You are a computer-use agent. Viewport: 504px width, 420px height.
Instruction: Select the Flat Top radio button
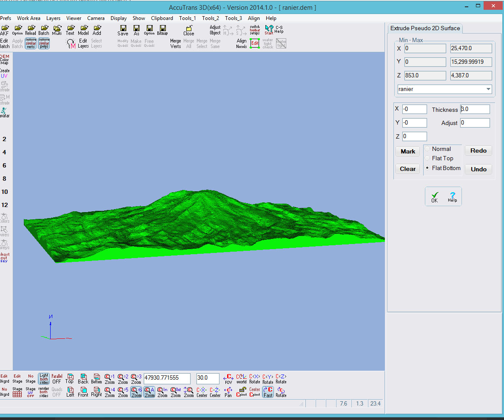(x=427, y=158)
